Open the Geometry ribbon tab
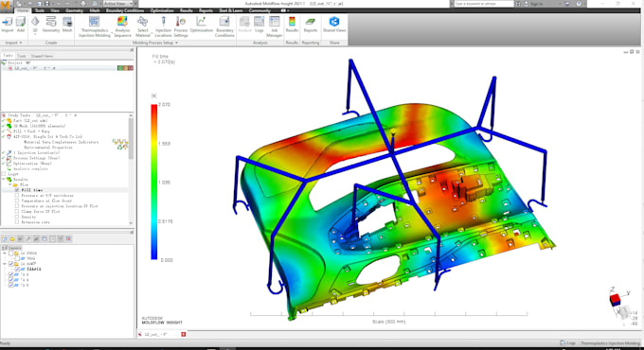Screen dimensions: 644x350 74,10
